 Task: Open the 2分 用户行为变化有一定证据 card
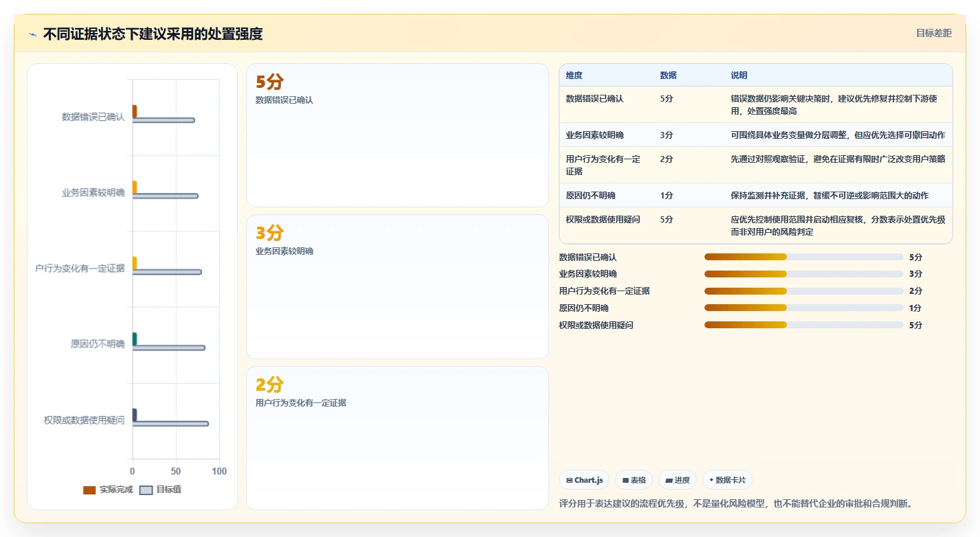click(397, 438)
